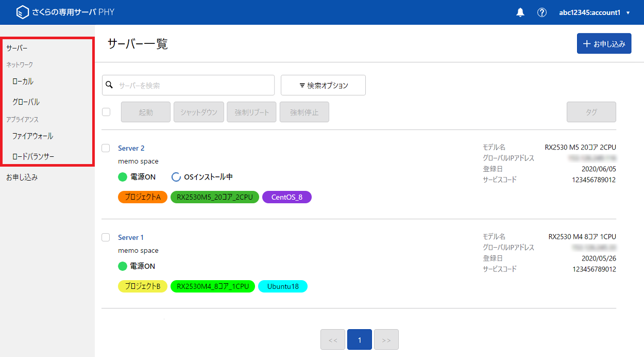Screen dimensions: 644x357
Task: Click the Sakura PHY logo icon
Action: click(22, 12)
